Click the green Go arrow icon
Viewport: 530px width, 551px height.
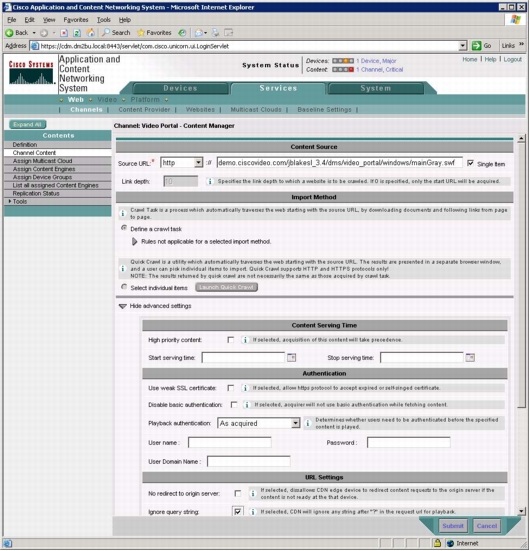coord(477,46)
